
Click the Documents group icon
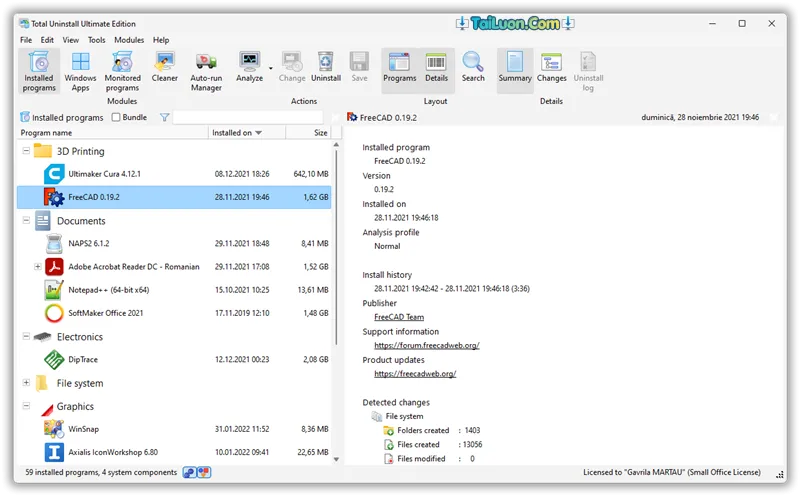[x=43, y=220]
